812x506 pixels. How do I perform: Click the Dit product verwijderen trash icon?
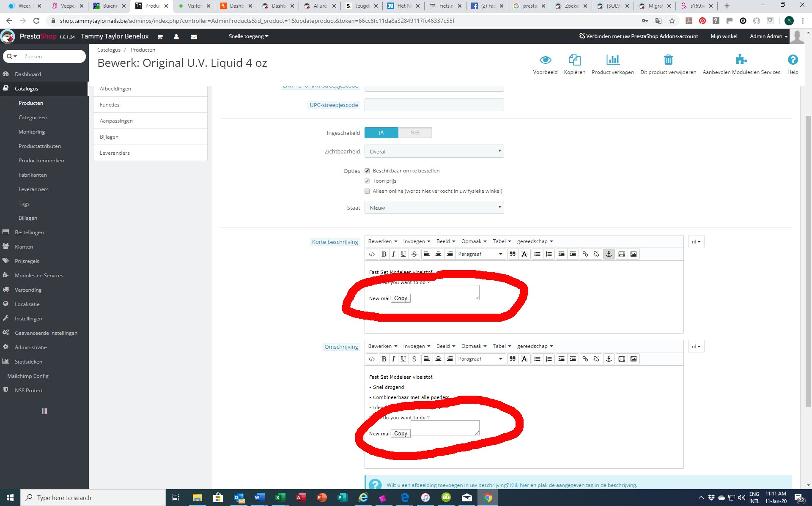pos(668,60)
